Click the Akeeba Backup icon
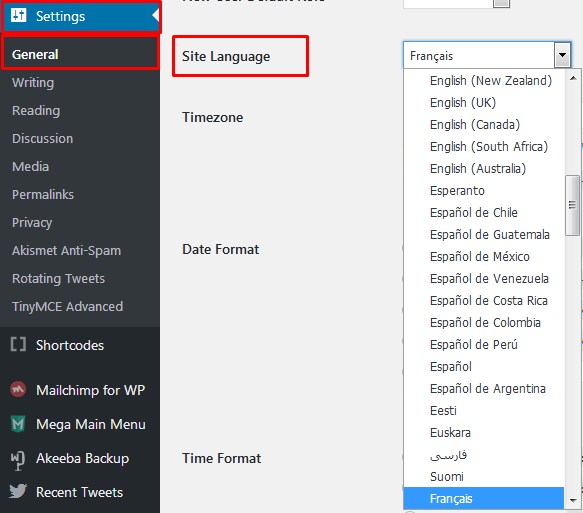 pyautogui.click(x=18, y=459)
